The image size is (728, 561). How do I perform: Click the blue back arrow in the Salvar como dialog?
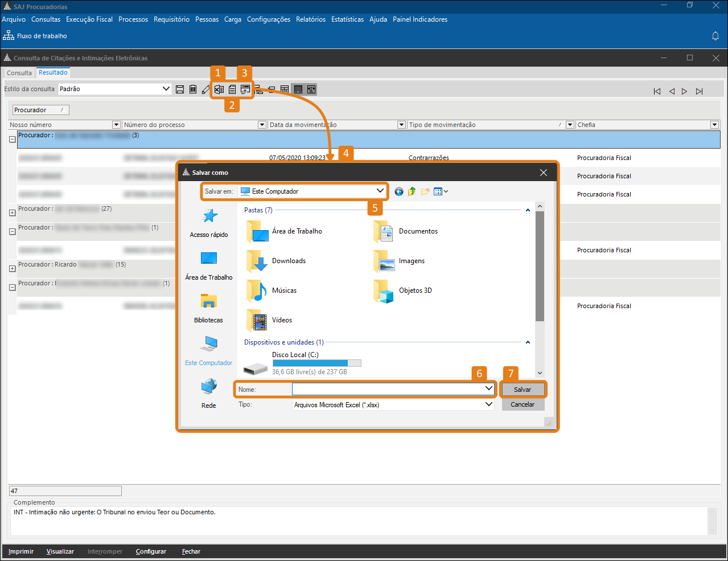coord(398,191)
